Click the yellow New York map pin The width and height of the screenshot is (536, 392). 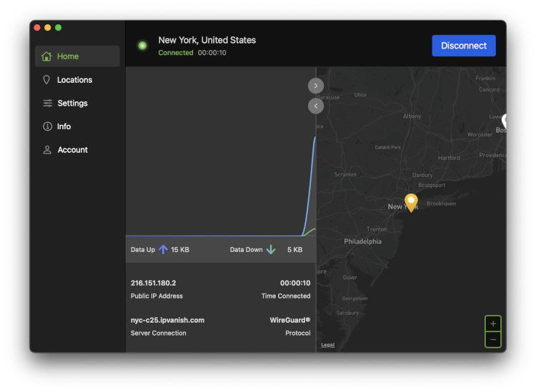tap(411, 203)
